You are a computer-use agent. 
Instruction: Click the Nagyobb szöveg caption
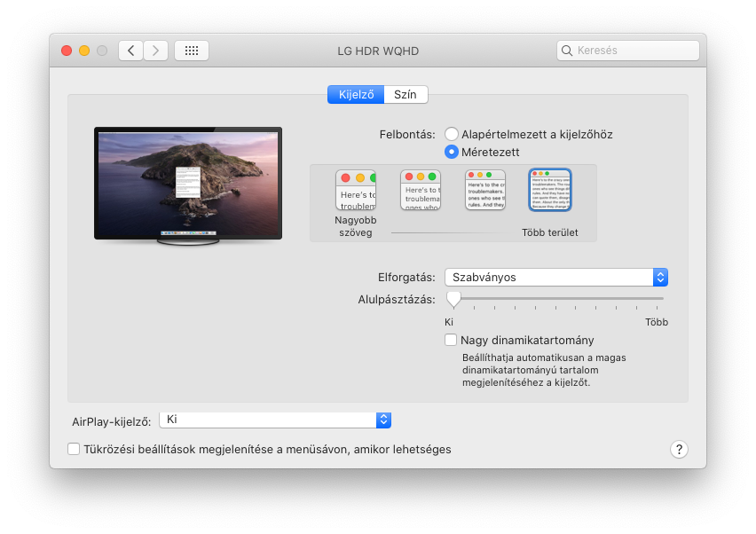(355, 226)
